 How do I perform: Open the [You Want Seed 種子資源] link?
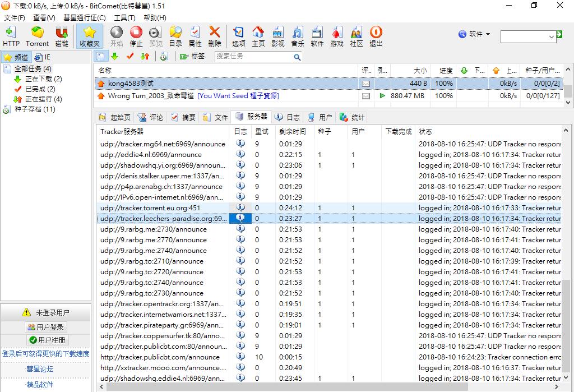(x=238, y=96)
